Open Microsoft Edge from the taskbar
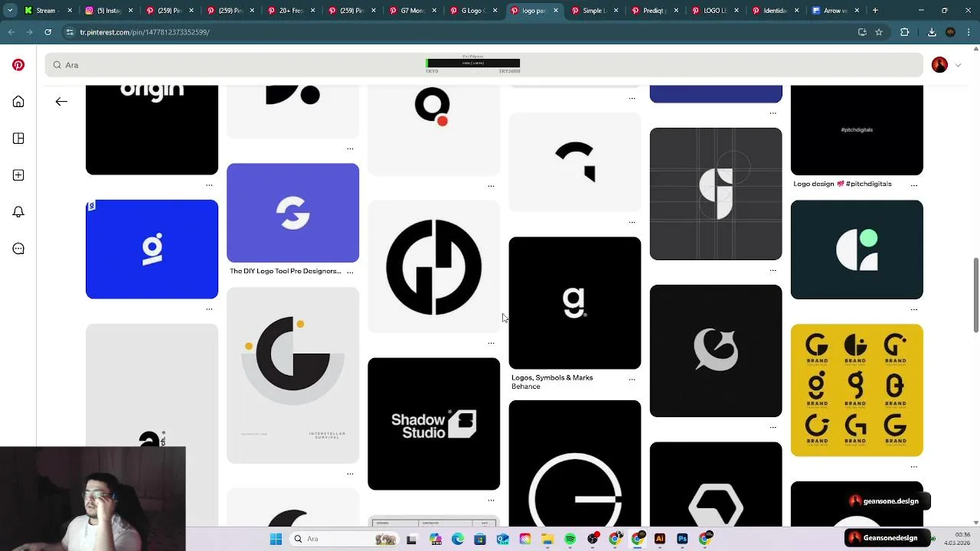Viewport: 980px width, 551px height. click(x=457, y=539)
